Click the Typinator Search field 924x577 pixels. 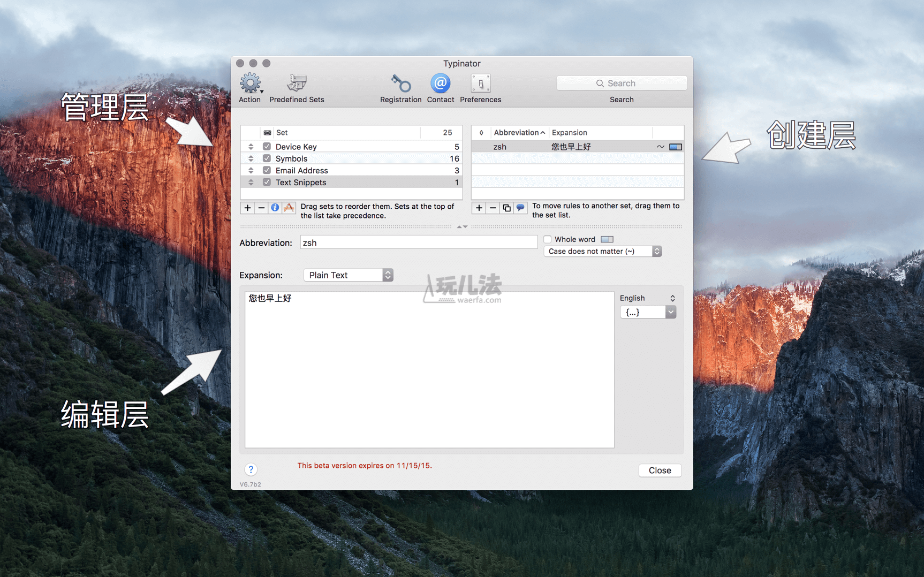click(x=622, y=83)
